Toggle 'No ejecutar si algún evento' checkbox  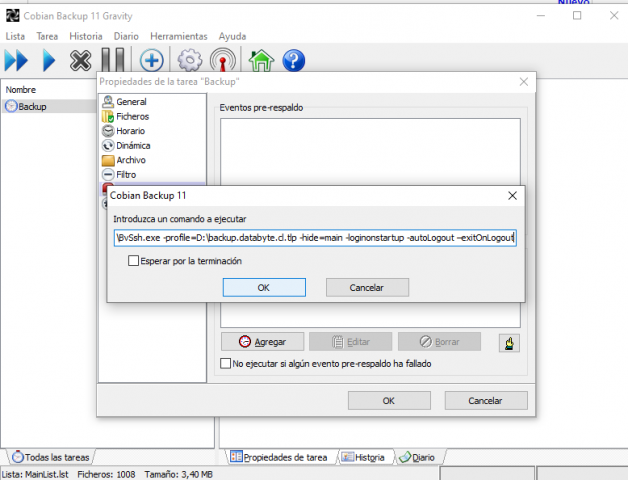coord(225,363)
